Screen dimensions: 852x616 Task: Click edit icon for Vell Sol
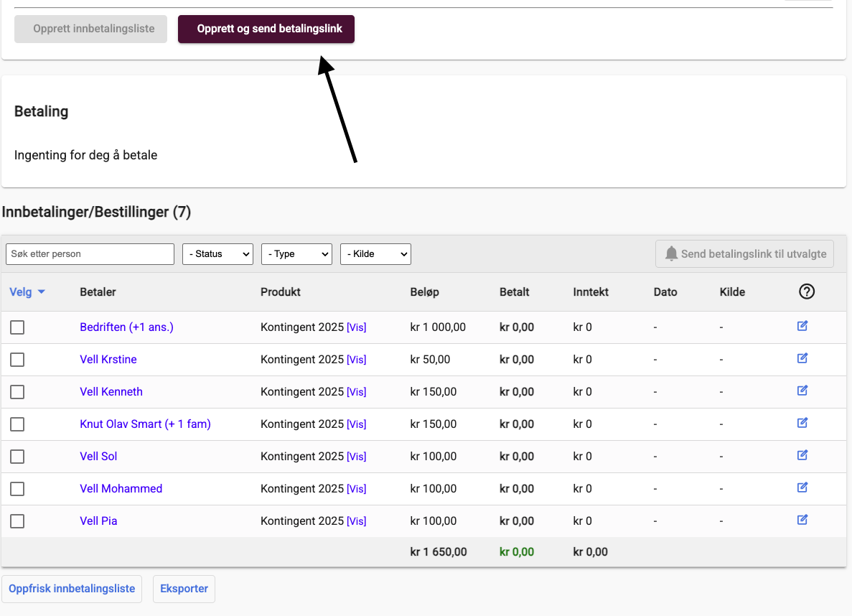click(x=802, y=456)
